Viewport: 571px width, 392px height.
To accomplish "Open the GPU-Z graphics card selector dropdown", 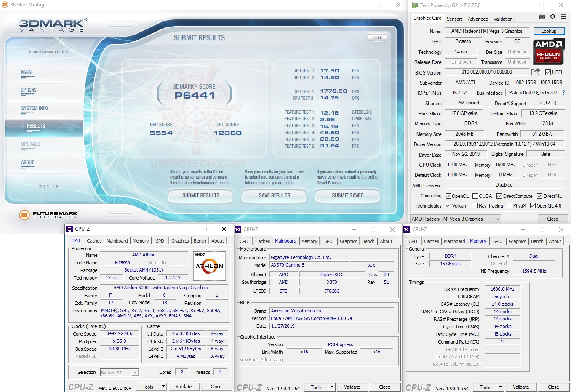I will point(456,219).
